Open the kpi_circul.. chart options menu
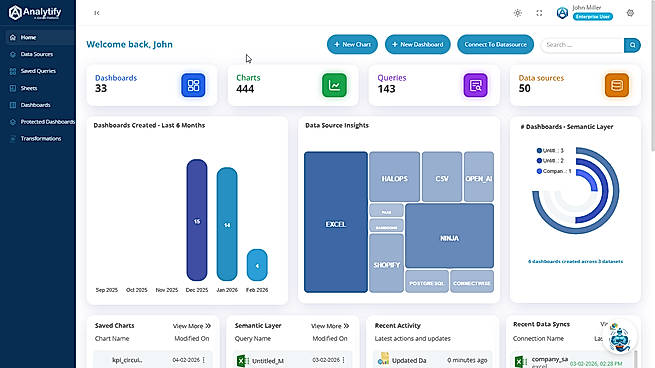This screenshot has height=368, width=655. click(x=204, y=360)
